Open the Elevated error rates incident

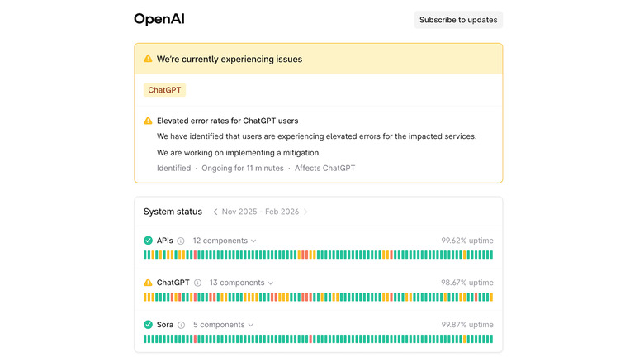point(227,121)
